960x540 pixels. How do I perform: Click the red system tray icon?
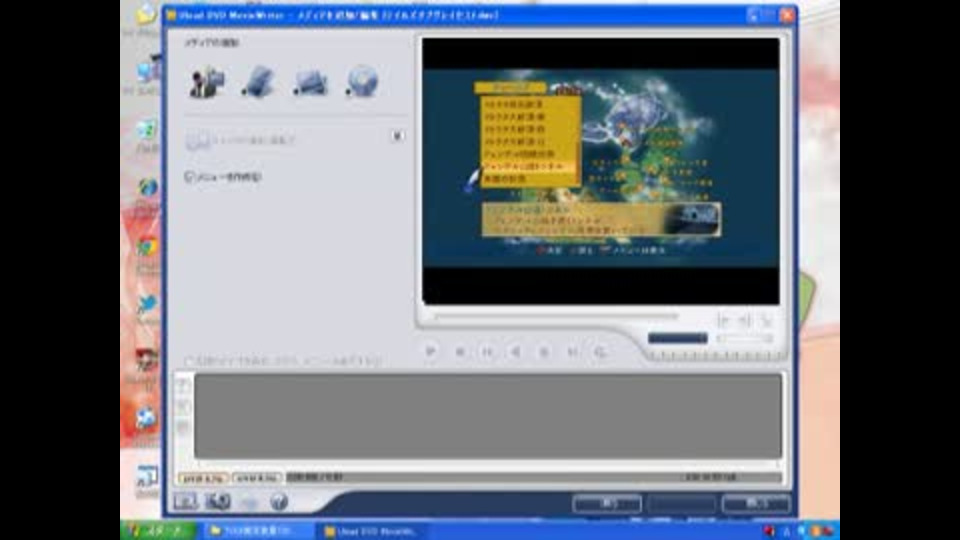coord(770,531)
